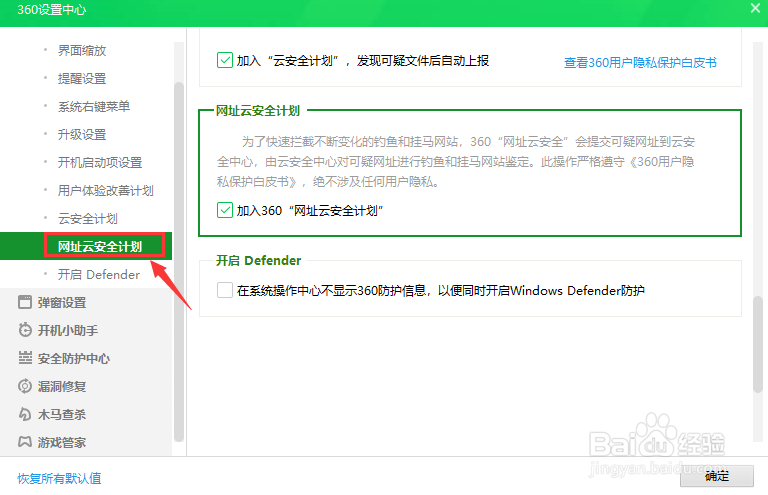This screenshot has width=768, height=495.
Task: Open 开机小助手 category
Action: point(68,330)
